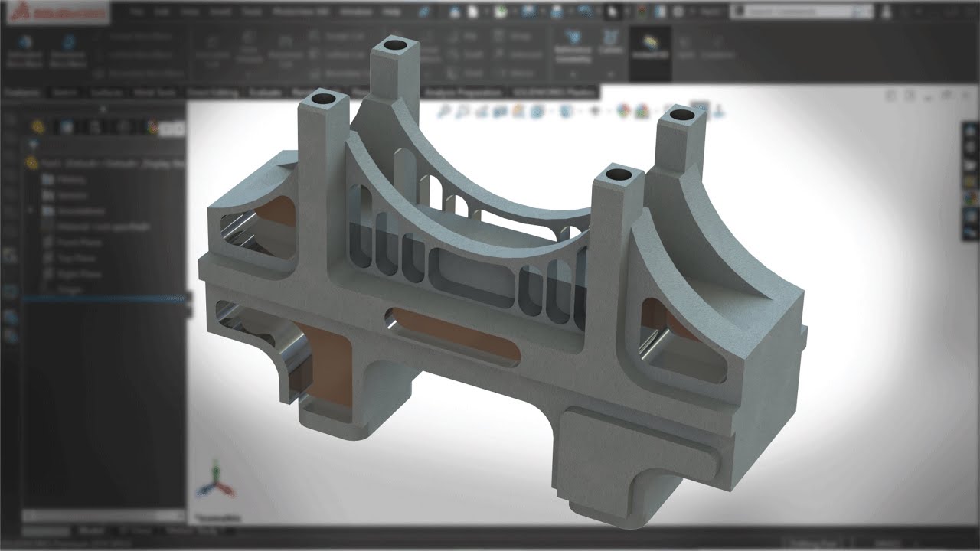Viewport: 980px width, 551px height.
Task: Open the File menu
Action: click(x=136, y=13)
